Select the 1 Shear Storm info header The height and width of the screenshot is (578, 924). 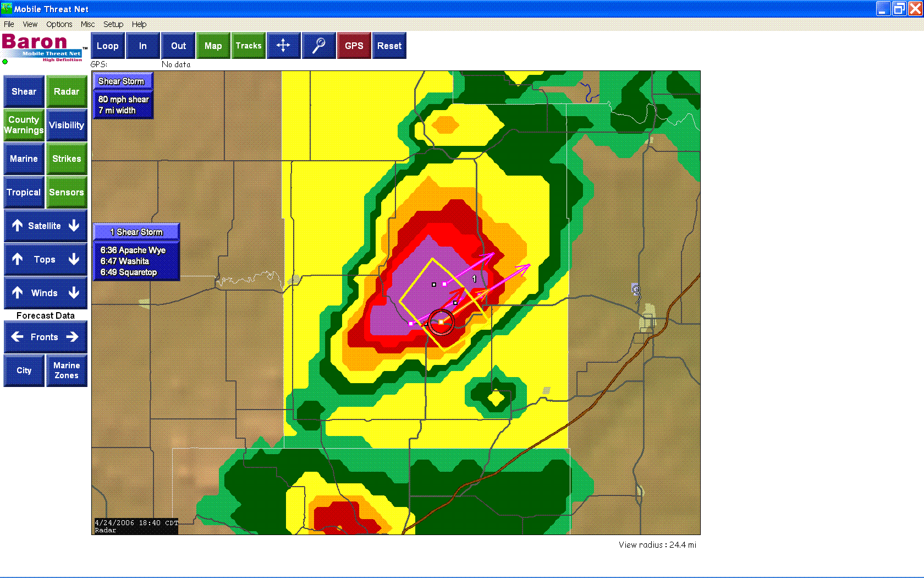coord(136,232)
